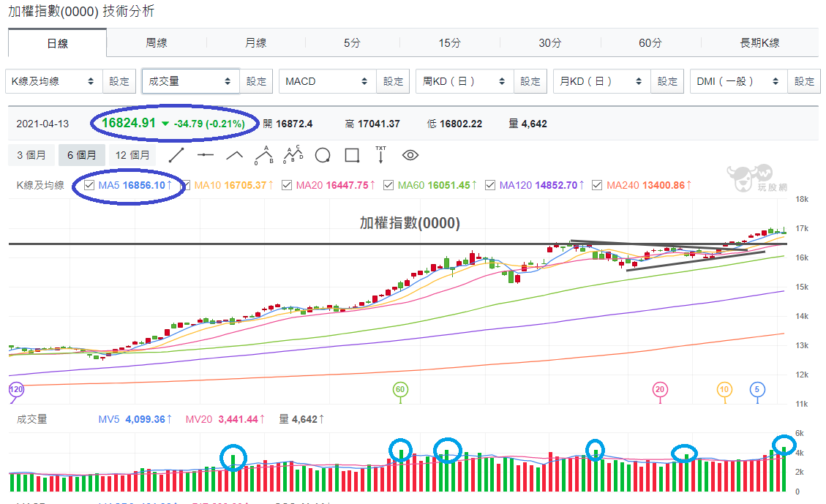The height and width of the screenshot is (504, 826).
Task: Select the circle drawing tool
Action: pos(323,155)
